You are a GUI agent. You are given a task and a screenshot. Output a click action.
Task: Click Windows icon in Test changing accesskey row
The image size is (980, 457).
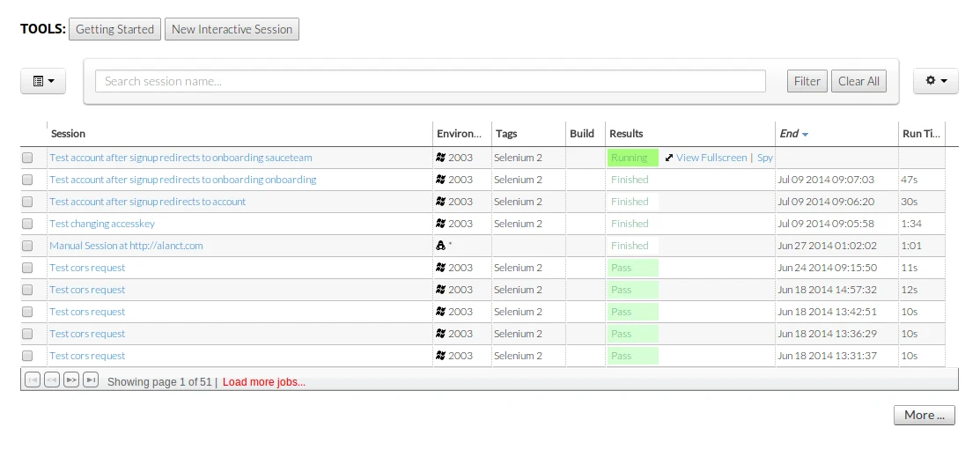[x=440, y=224]
